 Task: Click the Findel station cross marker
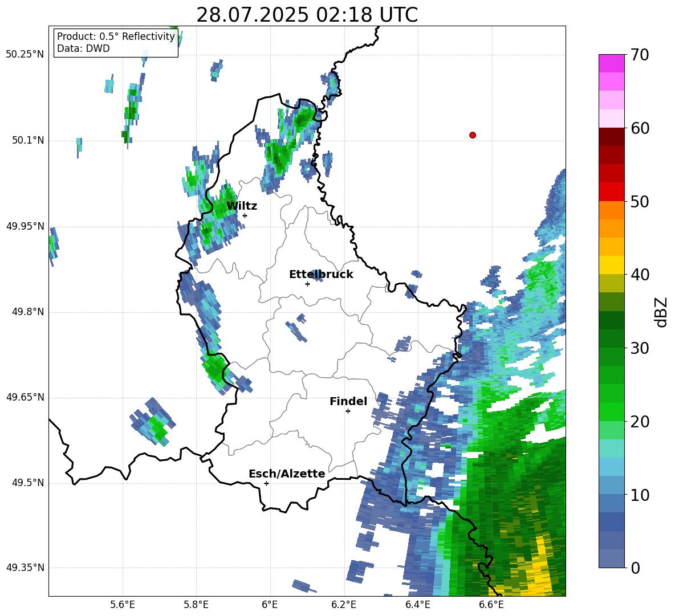click(x=348, y=411)
